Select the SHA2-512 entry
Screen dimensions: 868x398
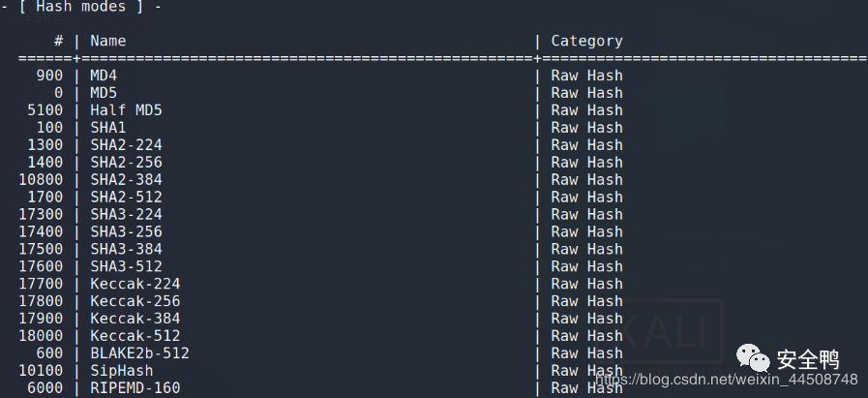tap(126, 197)
